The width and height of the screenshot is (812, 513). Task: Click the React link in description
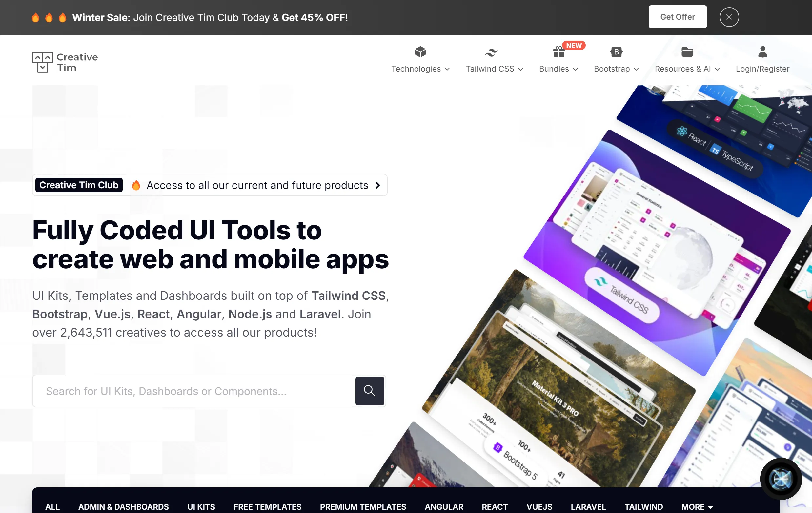point(153,314)
